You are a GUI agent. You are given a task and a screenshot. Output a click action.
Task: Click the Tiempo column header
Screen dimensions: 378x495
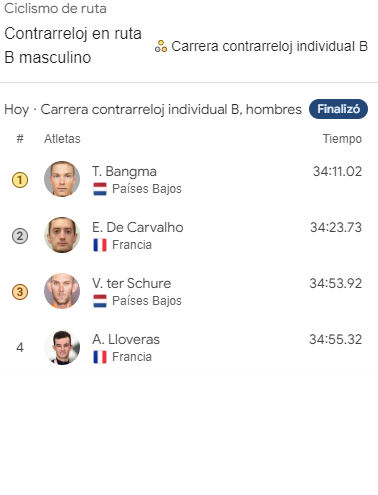pyautogui.click(x=342, y=139)
